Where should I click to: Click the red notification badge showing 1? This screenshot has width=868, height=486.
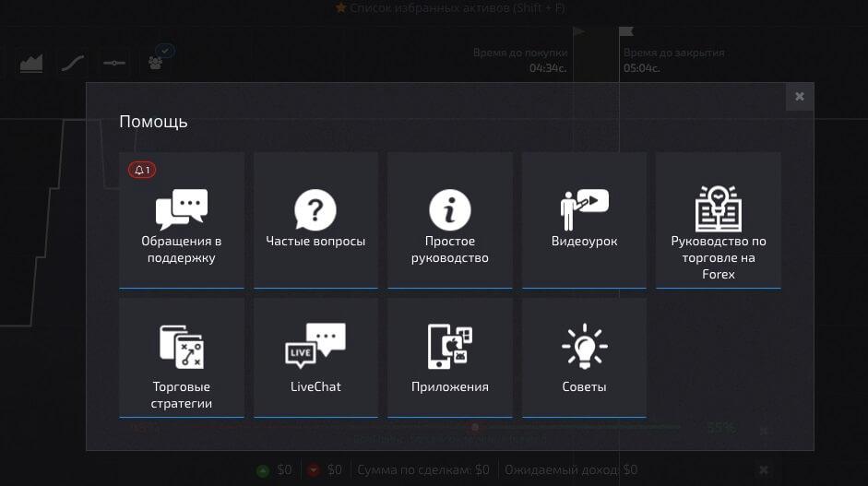pos(142,171)
